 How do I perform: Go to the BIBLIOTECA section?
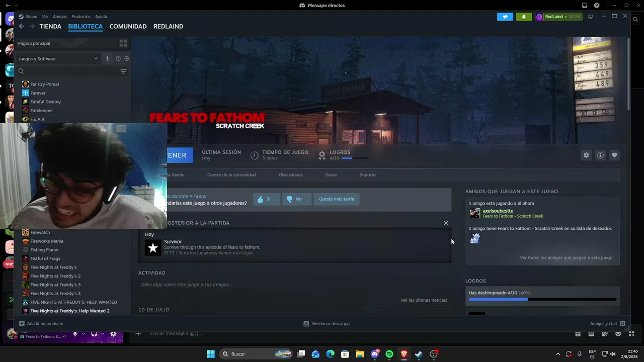(x=86, y=26)
